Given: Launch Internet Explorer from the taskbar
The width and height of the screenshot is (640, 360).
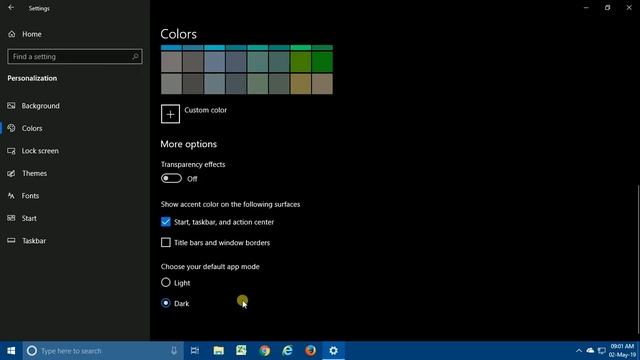Looking at the screenshot, I should (288, 351).
